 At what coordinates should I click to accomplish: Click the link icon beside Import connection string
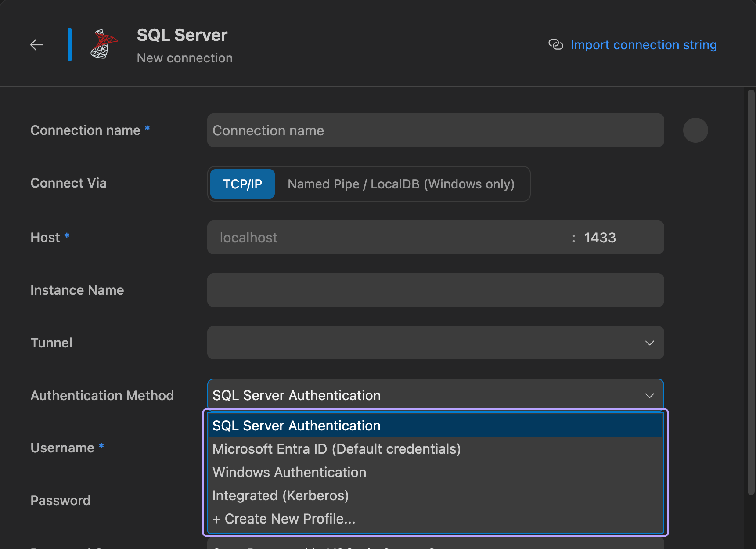(x=555, y=45)
